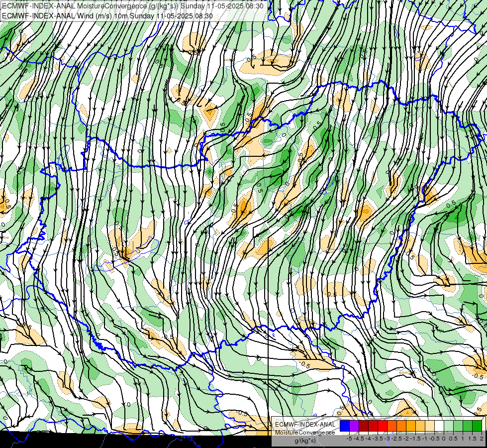Click the light green swatch between 0.5 and 1

point(458,426)
